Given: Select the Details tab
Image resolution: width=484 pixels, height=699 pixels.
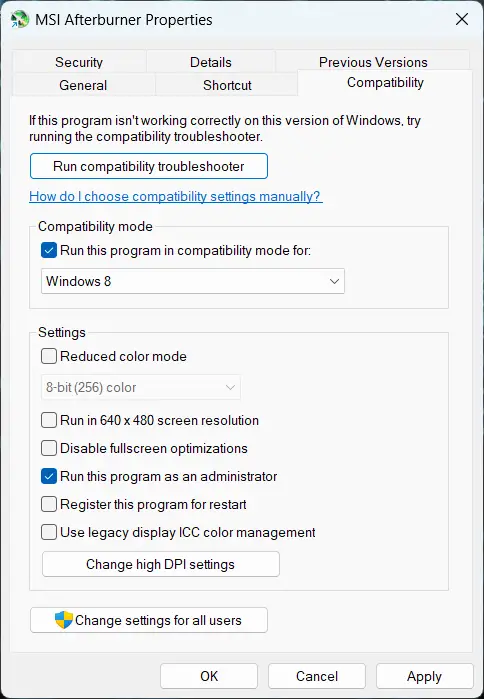Looking at the screenshot, I should (210, 62).
